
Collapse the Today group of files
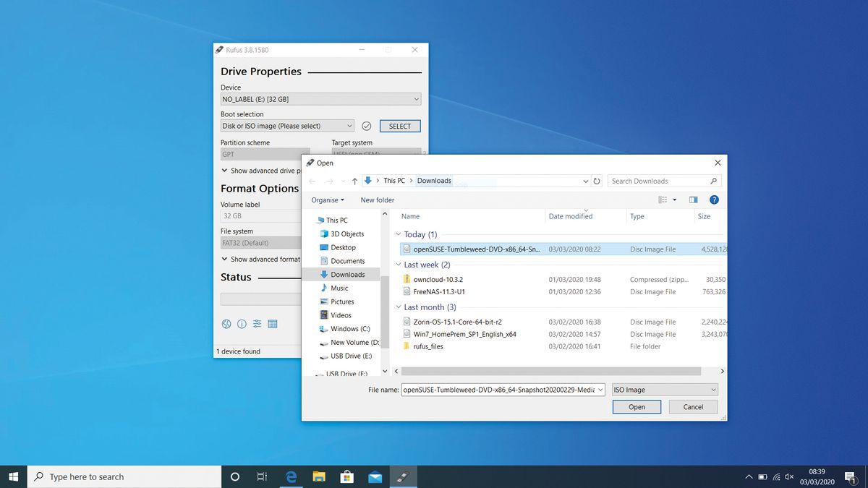(x=398, y=234)
